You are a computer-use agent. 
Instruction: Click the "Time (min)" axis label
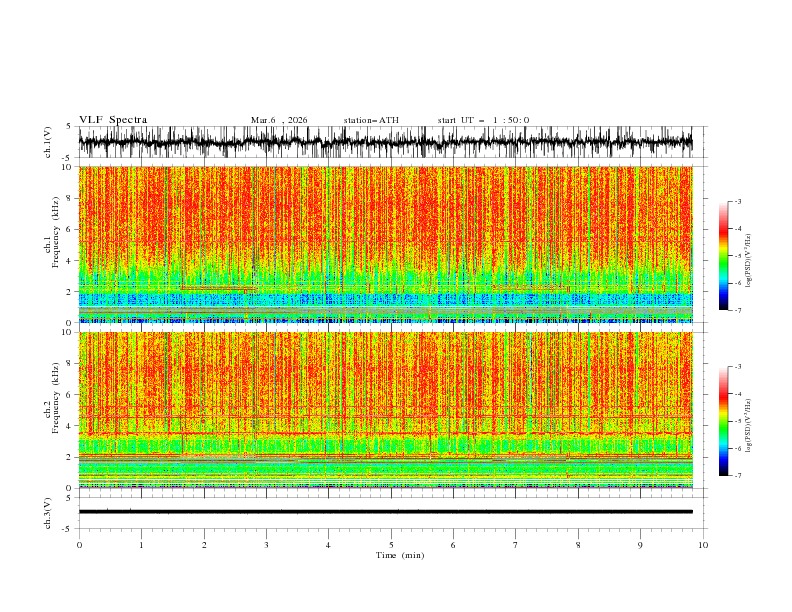click(x=400, y=555)
